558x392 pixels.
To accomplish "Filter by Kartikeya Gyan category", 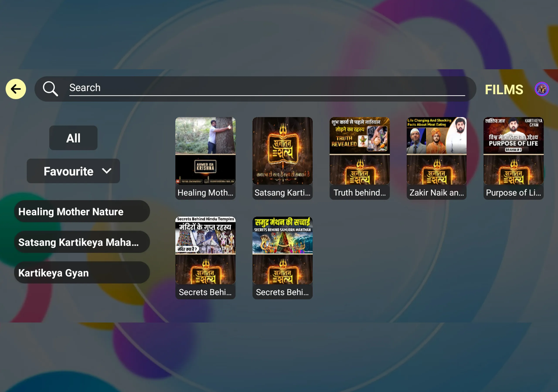I will [82, 272].
